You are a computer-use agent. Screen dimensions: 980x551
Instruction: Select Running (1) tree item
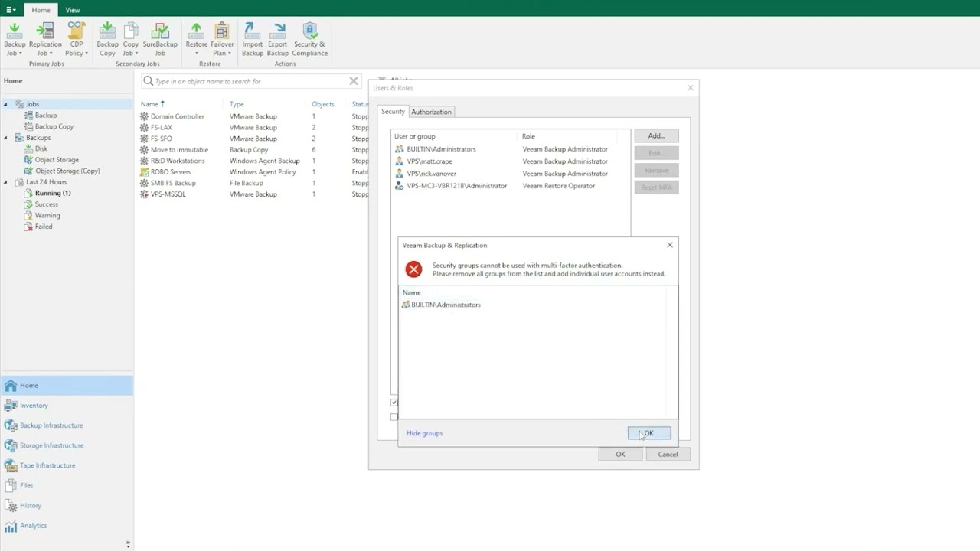click(53, 193)
